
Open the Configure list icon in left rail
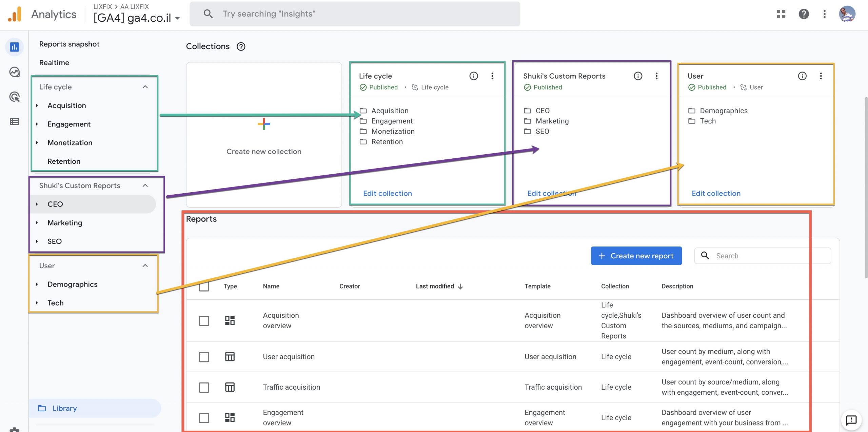14,121
